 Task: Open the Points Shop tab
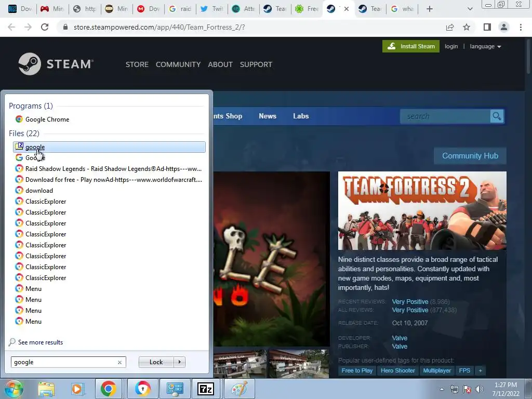228,116
